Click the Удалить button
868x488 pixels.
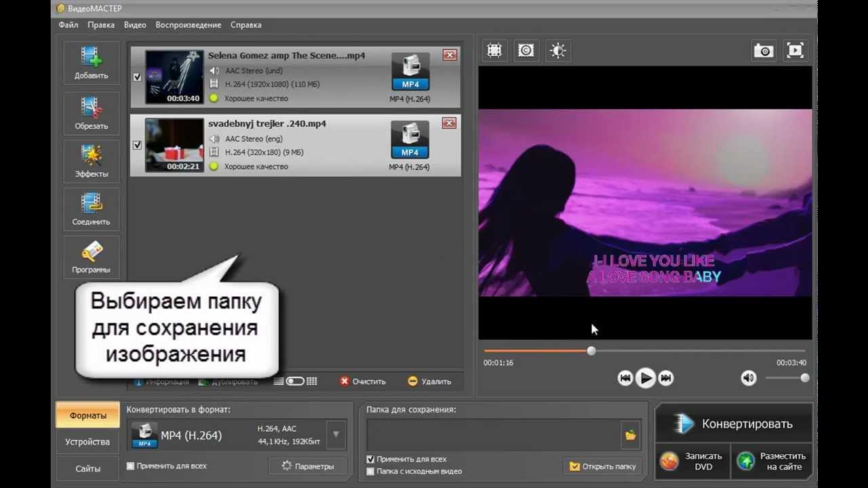[429, 382]
